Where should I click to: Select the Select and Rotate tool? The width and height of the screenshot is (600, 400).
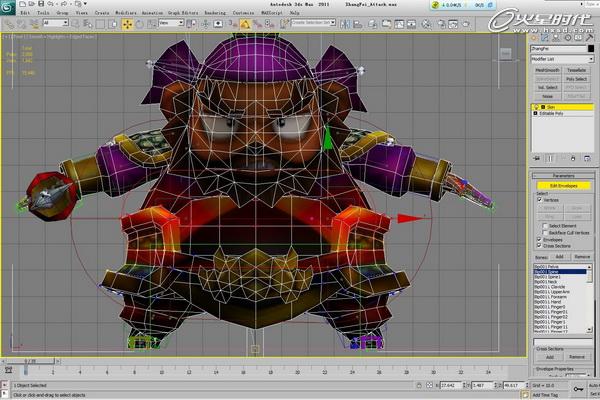coord(140,24)
